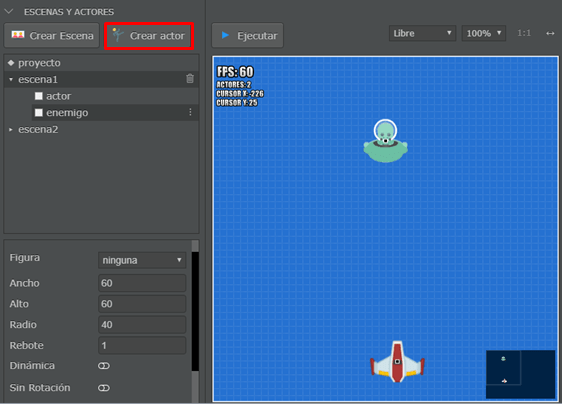
Task: Toggle the Dinámica switch
Action: point(104,366)
